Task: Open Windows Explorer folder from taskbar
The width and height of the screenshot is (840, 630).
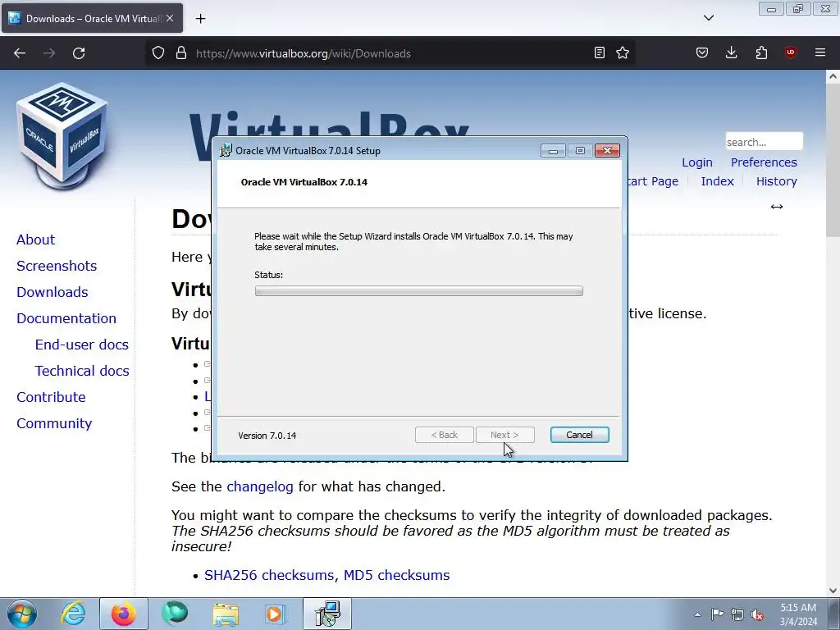Action: (226, 614)
